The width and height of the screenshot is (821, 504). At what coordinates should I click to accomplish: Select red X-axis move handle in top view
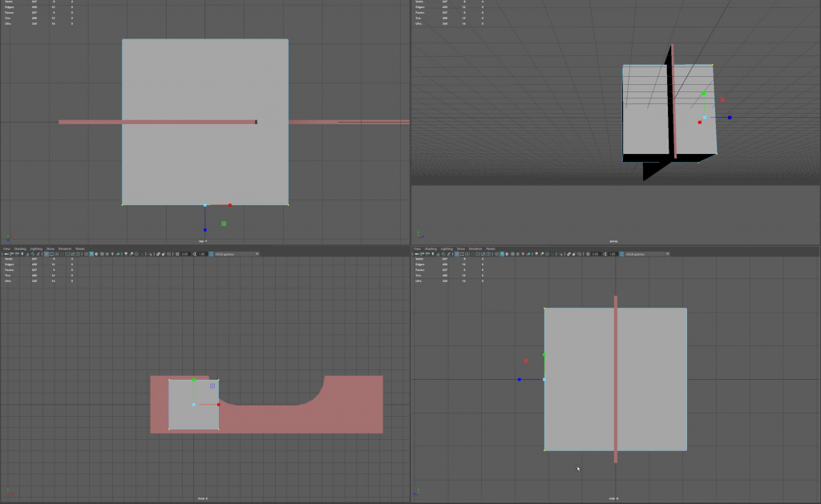[229, 205]
